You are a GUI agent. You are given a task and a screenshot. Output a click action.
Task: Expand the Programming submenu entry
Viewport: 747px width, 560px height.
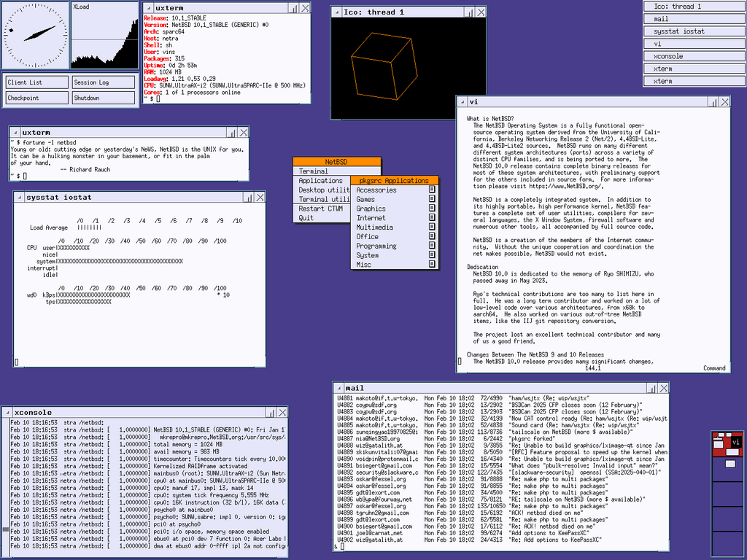(x=395, y=246)
